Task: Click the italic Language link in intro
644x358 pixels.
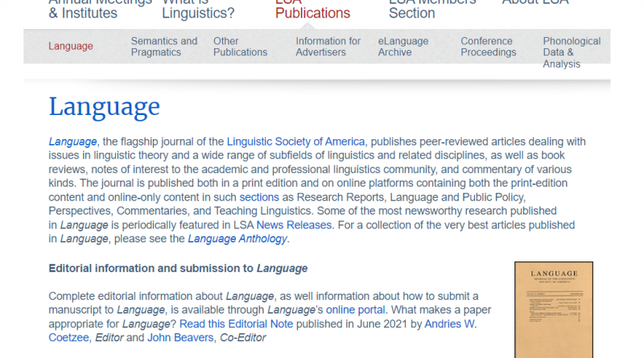Action: [x=72, y=142]
